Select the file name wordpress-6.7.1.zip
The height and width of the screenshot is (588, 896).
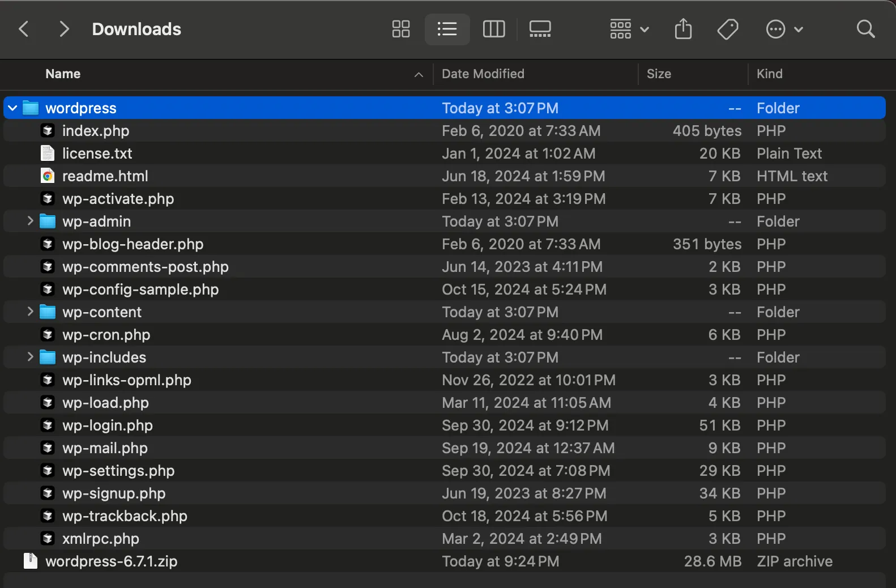click(x=112, y=561)
